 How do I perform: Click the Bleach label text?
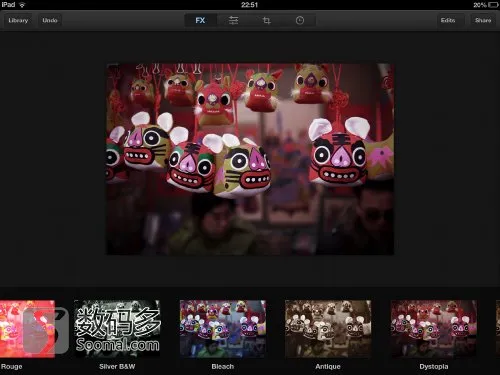(223, 366)
